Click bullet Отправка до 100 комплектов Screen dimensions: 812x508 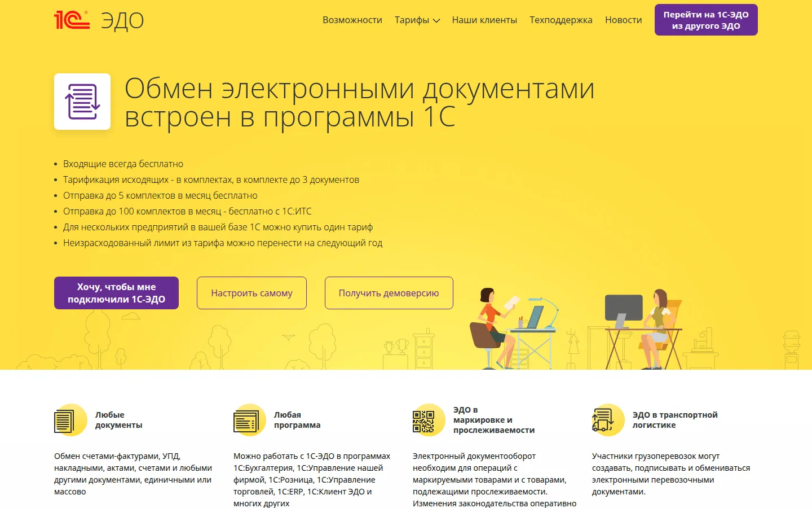click(187, 211)
